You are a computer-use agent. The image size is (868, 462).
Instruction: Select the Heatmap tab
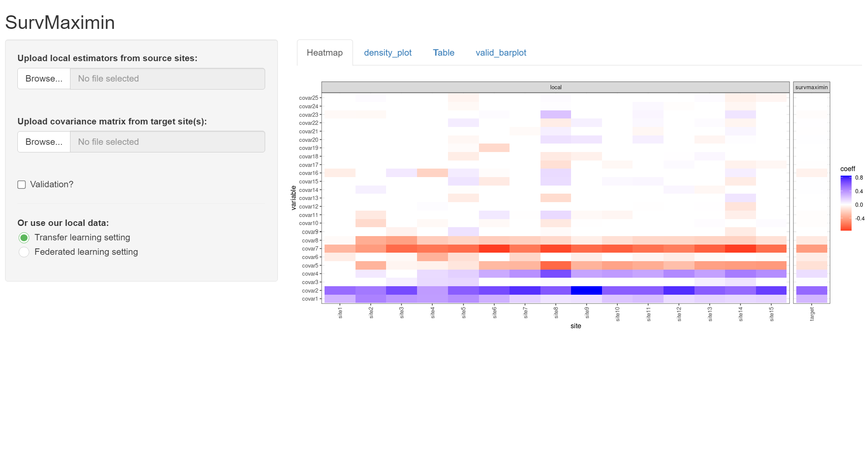325,53
